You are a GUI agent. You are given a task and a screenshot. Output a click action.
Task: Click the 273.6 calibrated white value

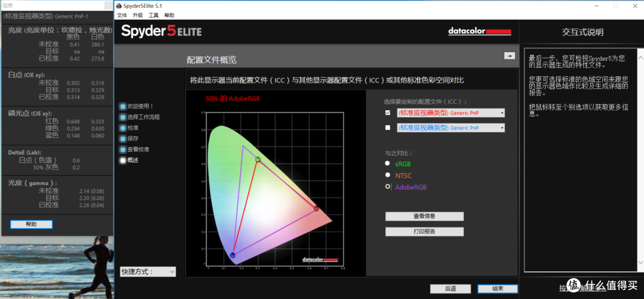[x=98, y=58]
